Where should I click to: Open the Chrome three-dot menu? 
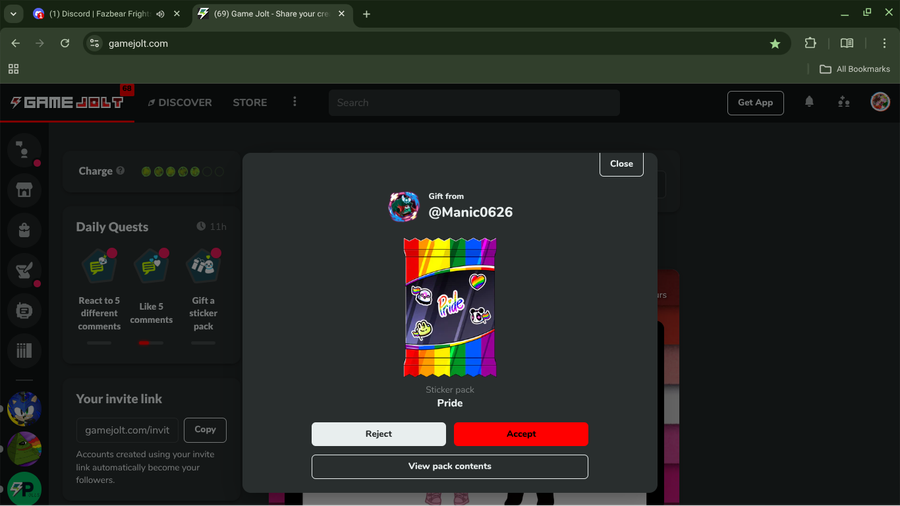click(884, 43)
